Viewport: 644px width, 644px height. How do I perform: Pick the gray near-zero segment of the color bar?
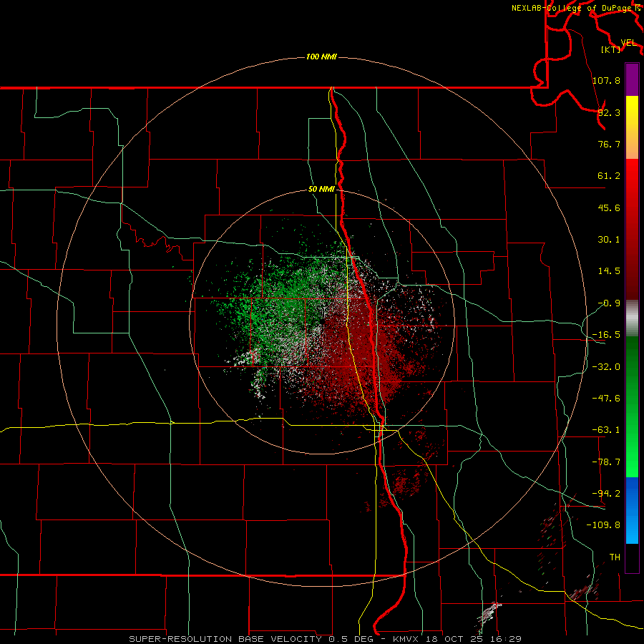[x=632, y=318]
